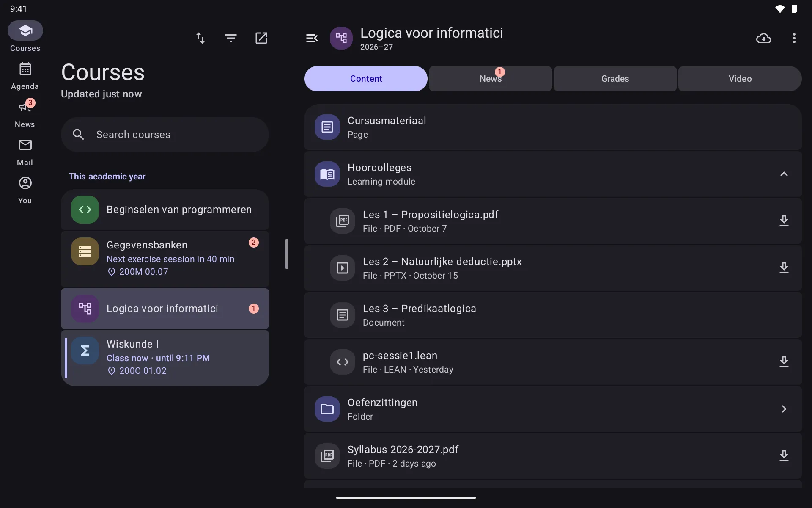Click the Wi-Fi status icon
The width and height of the screenshot is (812, 508).
[x=779, y=9]
